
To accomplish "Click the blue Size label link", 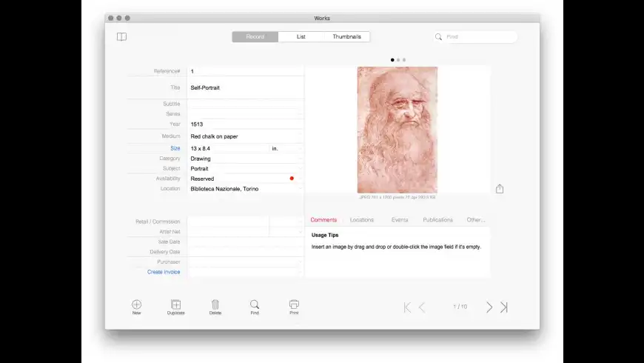I will click(175, 148).
